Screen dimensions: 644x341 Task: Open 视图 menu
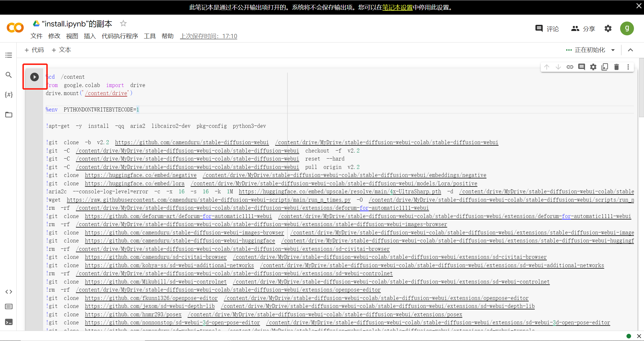point(72,36)
